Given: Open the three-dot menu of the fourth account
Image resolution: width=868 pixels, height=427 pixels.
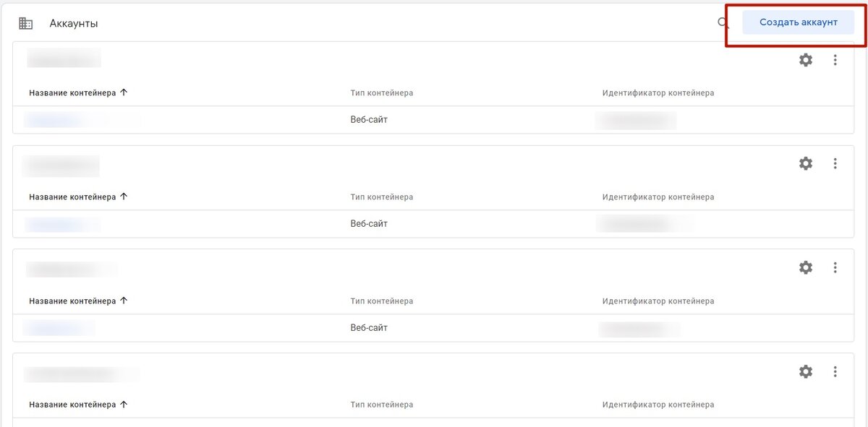Looking at the screenshot, I should tap(835, 371).
